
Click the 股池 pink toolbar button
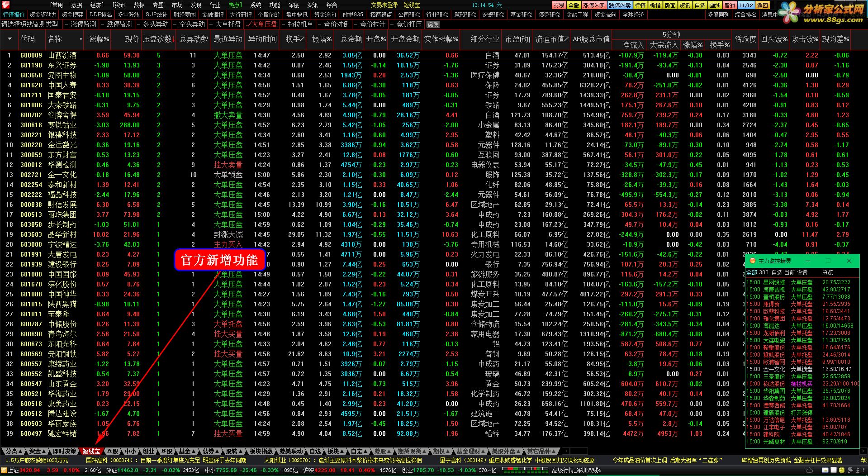click(730, 5)
